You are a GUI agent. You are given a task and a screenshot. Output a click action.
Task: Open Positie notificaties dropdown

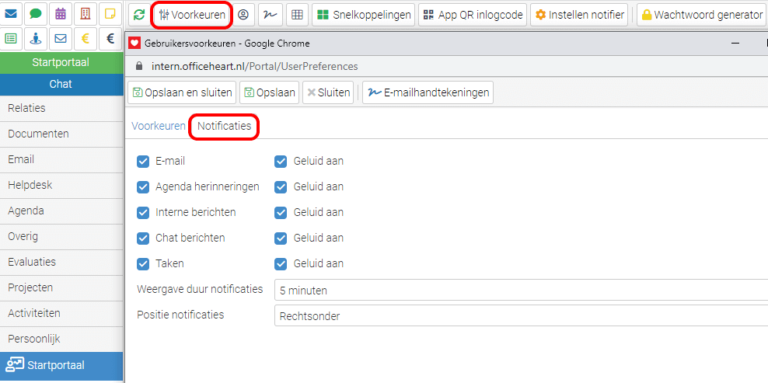(521, 316)
